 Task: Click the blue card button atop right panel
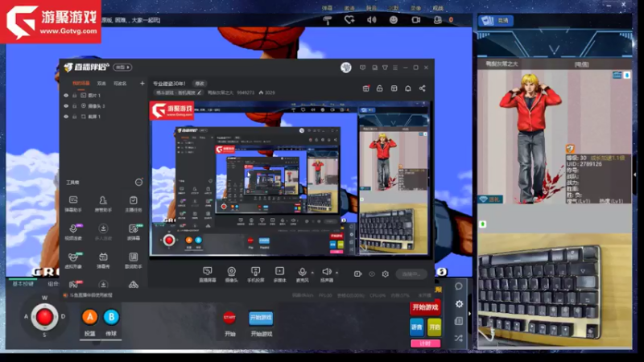pyautogui.click(x=496, y=21)
